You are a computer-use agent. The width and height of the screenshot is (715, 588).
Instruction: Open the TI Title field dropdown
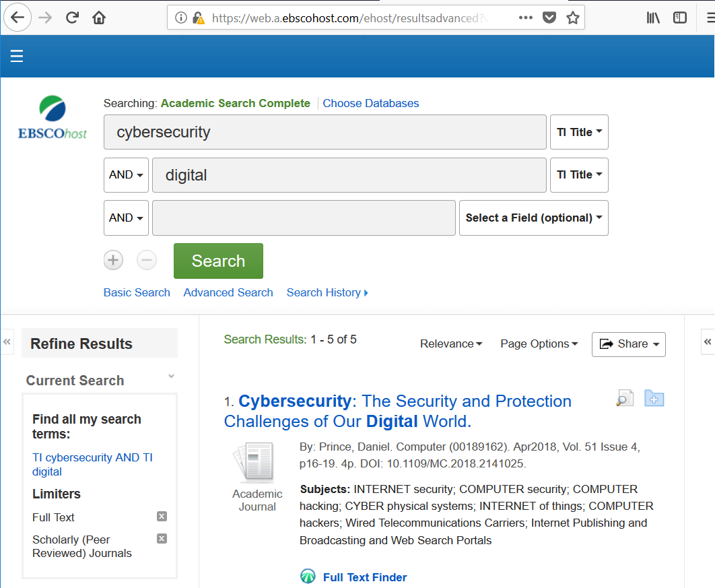pos(579,132)
